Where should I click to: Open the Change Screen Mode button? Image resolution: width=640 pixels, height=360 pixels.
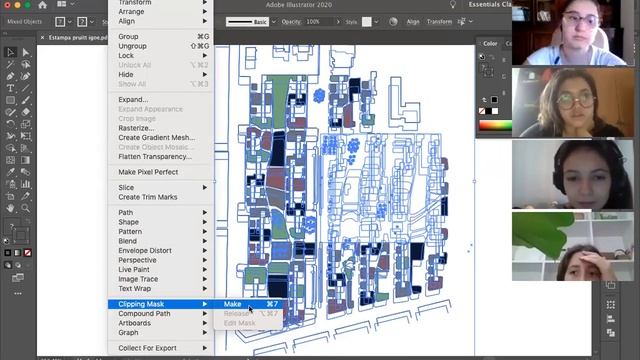click(18, 278)
